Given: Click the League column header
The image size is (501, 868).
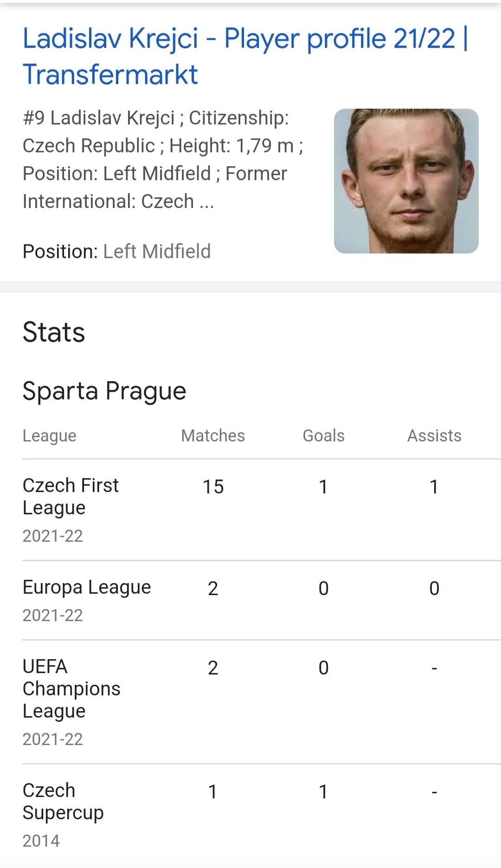Looking at the screenshot, I should (50, 436).
